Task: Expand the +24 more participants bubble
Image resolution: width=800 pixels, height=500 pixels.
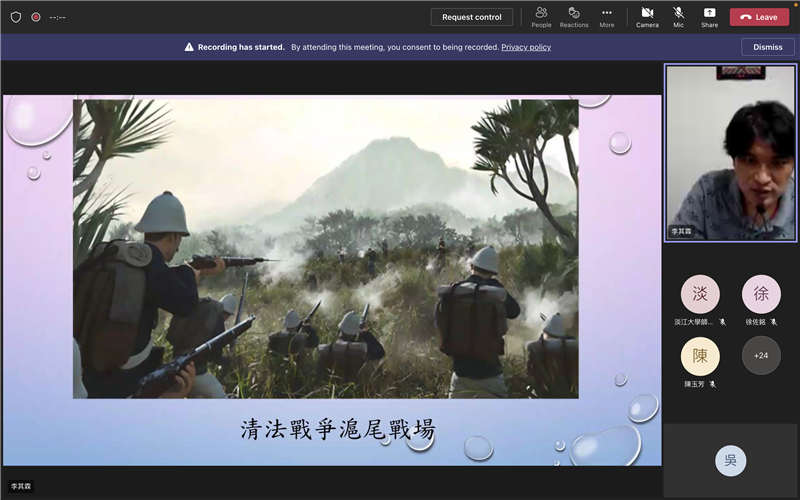Action: (x=761, y=355)
